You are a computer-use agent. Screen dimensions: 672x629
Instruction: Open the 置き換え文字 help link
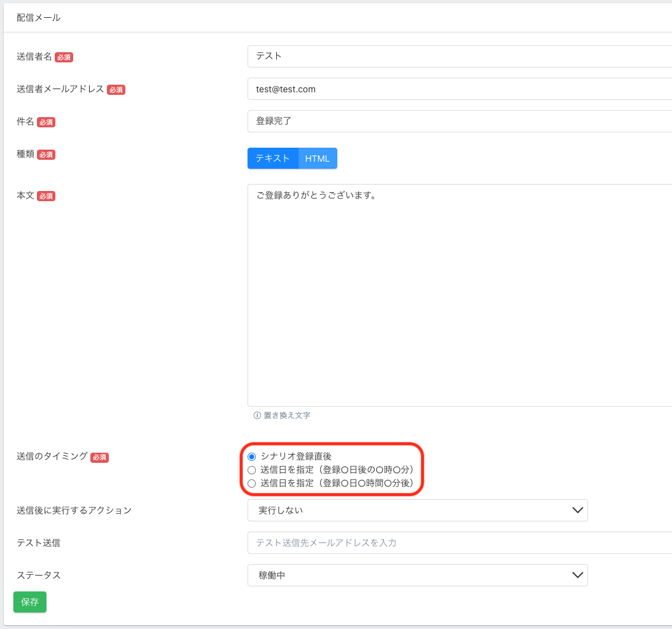287,415
